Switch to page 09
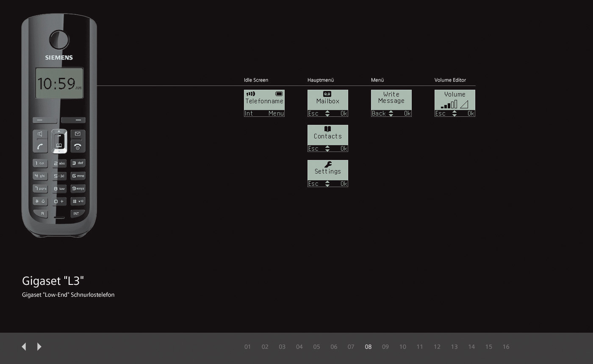The image size is (593, 364). (x=385, y=347)
